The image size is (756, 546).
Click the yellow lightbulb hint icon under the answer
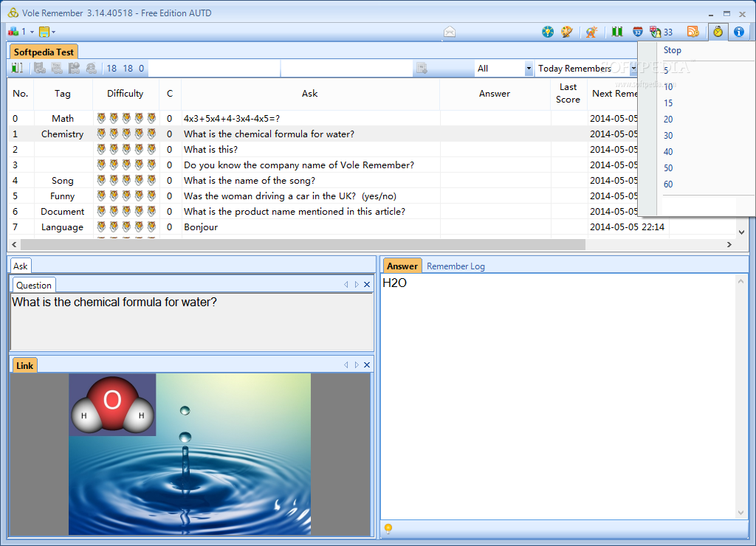click(388, 528)
